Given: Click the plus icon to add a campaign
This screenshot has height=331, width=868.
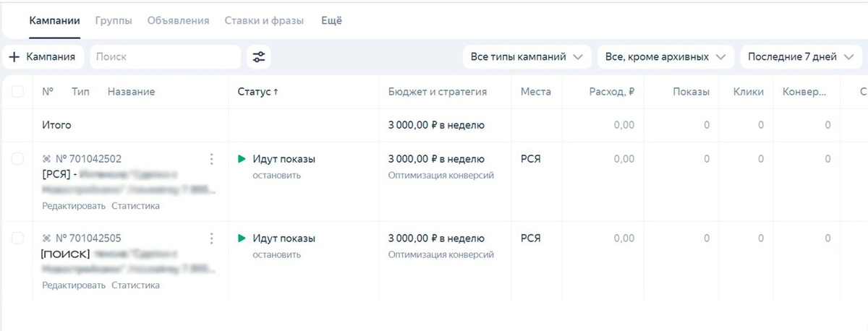Looking at the screenshot, I should [x=14, y=57].
